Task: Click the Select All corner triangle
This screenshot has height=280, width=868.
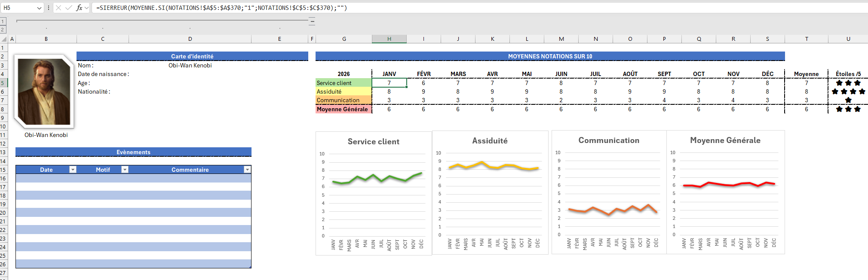Action: click(x=4, y=39)
